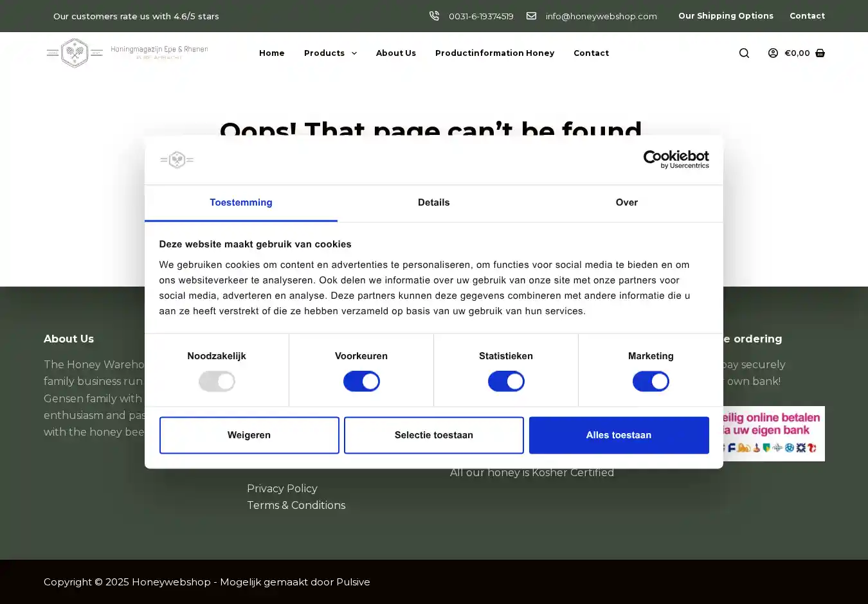The width and height of the screenshot is (868, 604).
Task: Open the Over tab
Action: coord(626,202)
